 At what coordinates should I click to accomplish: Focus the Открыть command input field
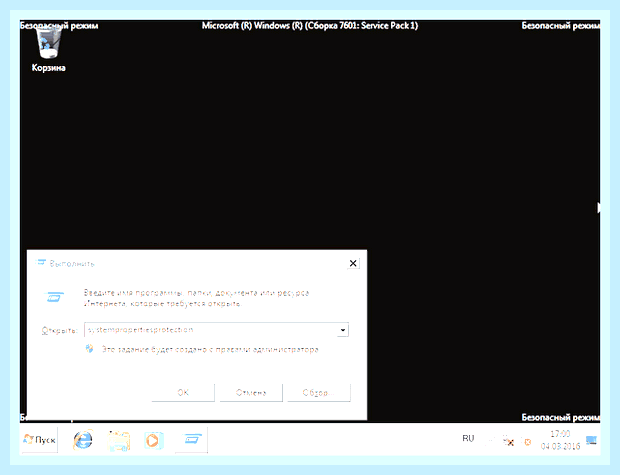(216, 330)
